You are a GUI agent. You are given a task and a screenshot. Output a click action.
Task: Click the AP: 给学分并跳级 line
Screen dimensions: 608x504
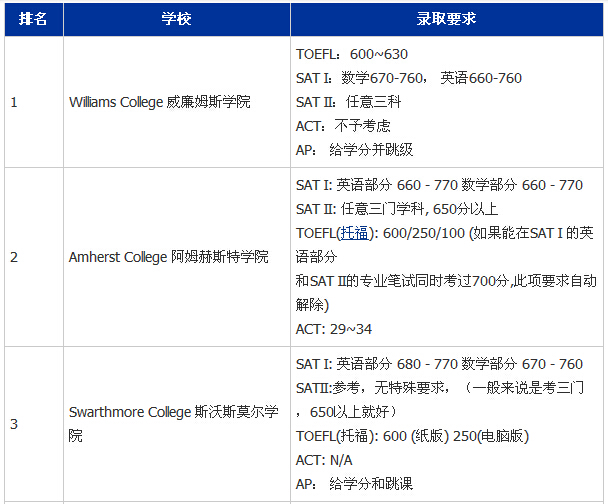click(x=354, y=150)
